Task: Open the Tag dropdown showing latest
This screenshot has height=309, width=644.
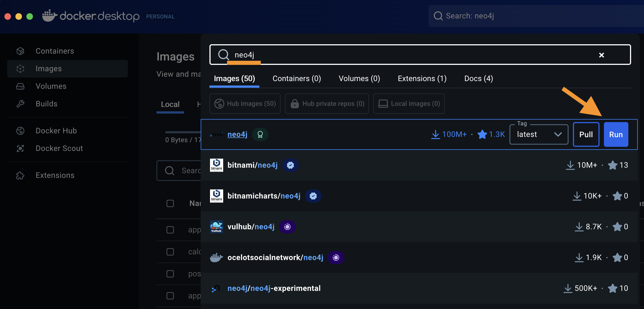Action: coord(539,134)
